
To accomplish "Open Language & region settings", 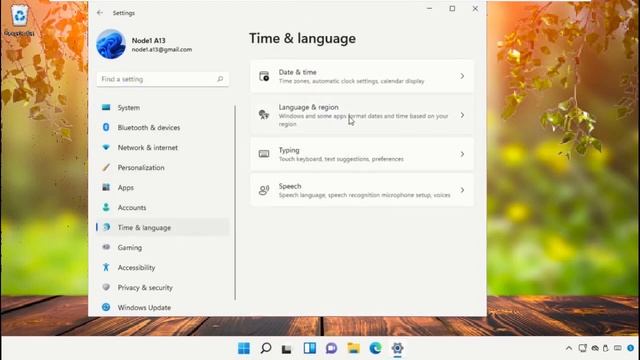I will click(x=362, y=115).
